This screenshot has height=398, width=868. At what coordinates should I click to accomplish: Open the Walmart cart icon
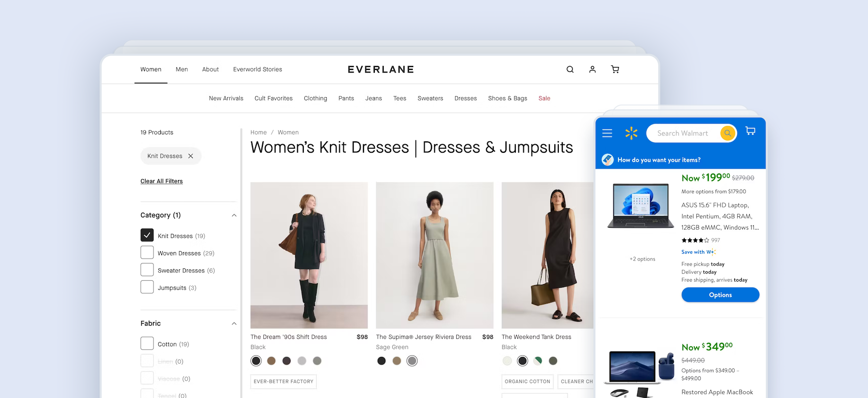pyautogui.click(x=750, y=131)
